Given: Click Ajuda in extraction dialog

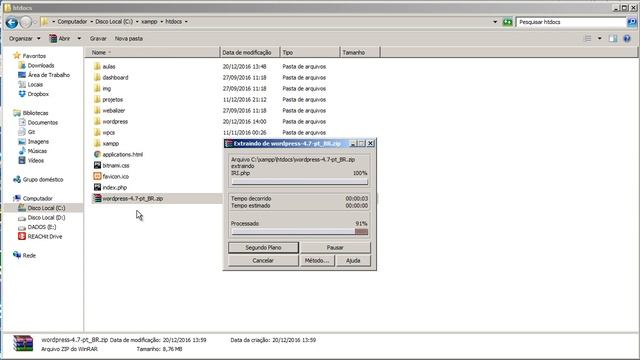Looking at the screenshot, I should tap(353, 260).
